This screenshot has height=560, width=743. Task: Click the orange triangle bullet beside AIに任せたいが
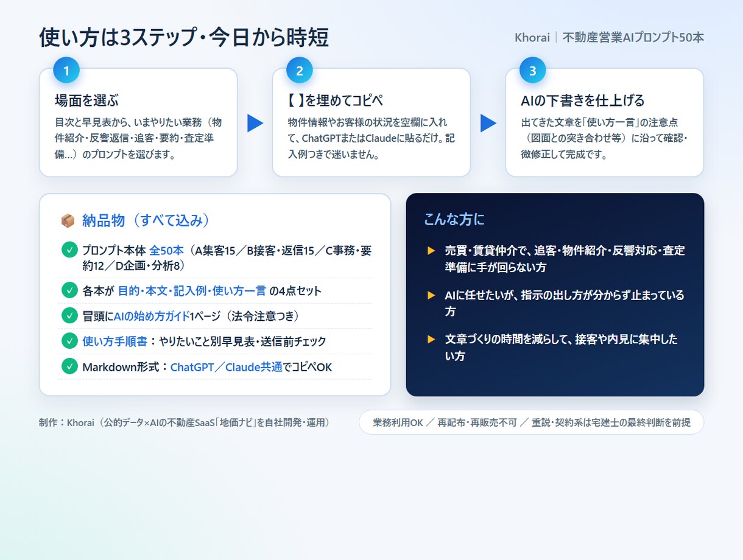(x=431, y=295)
